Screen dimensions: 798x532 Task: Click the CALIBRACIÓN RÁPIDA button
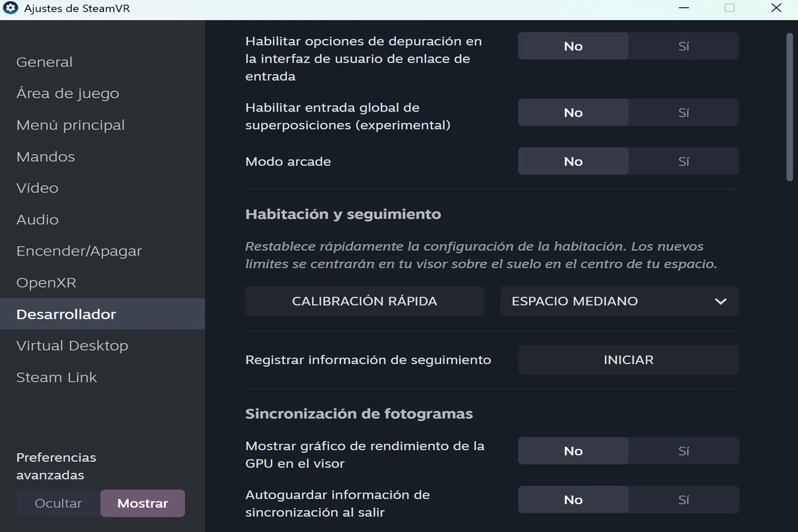pyautogui.click(x=365, y=301)
